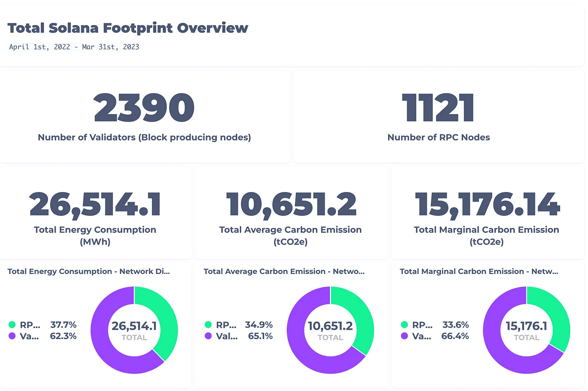The width and height of the screenshot is (588, 391).
Task: Click the green RPC legend dot in Energy Consumption chart
Action: (x=12, y=324)
